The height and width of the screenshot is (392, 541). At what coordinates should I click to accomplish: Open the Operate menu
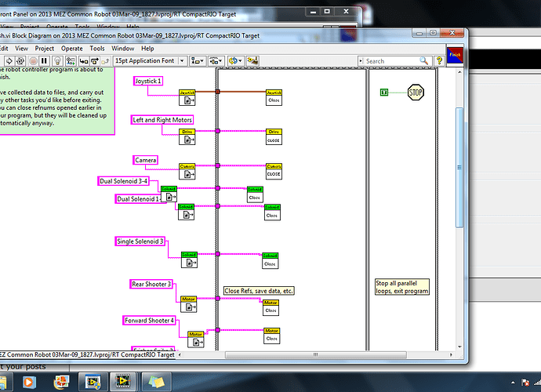coord(72,49)
